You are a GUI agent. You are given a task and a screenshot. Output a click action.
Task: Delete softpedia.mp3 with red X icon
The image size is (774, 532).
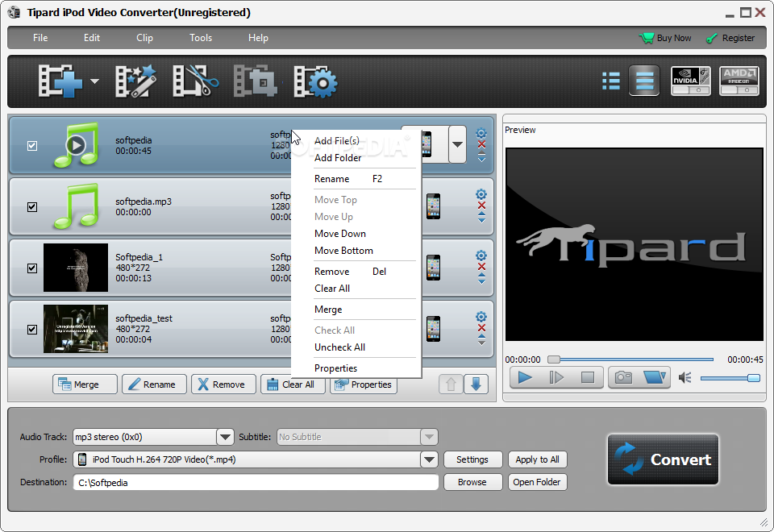click(481, 206)
